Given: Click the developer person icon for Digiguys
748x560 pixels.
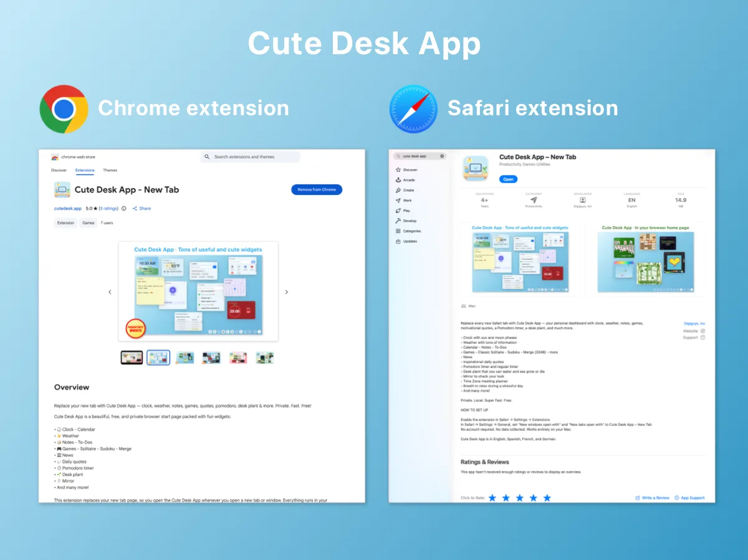Looking at the screenshot, I should click(583, 200).
